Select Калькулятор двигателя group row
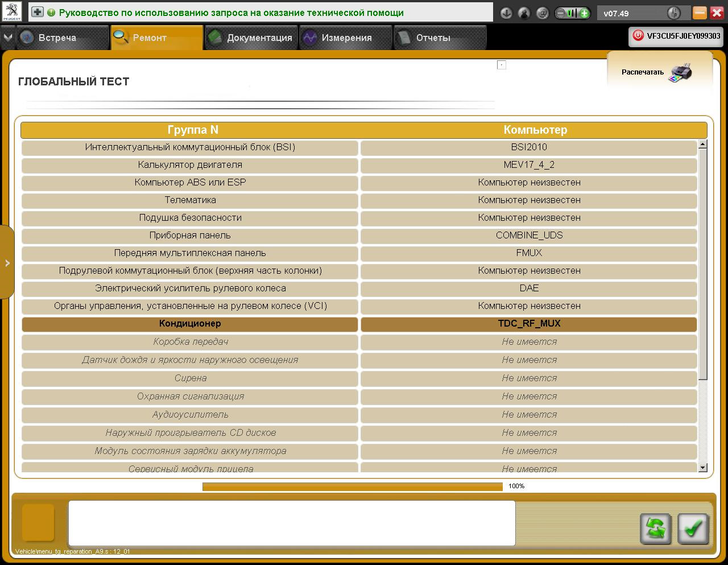 tap(190, 165)
